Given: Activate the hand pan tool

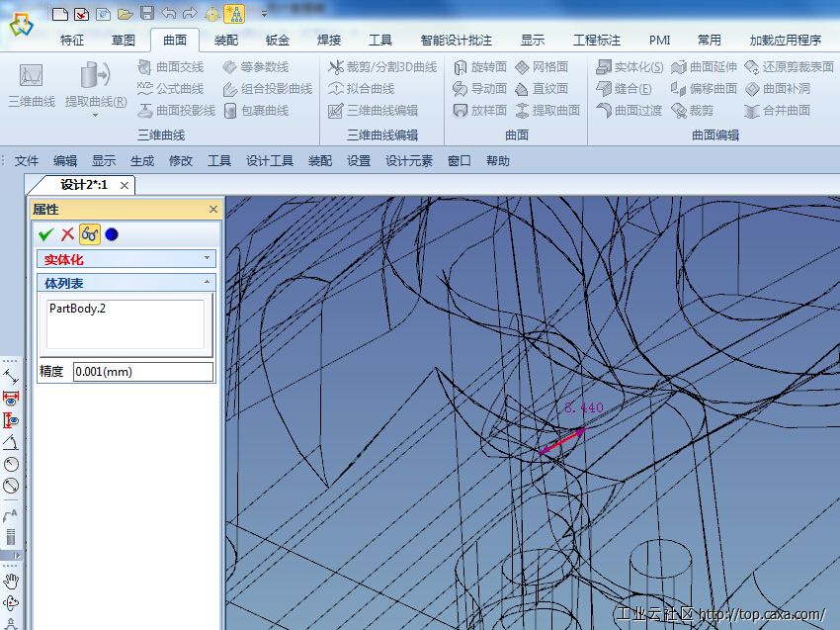Looking at the screenshot, I should pyautogui.click(x=11, y=581).
